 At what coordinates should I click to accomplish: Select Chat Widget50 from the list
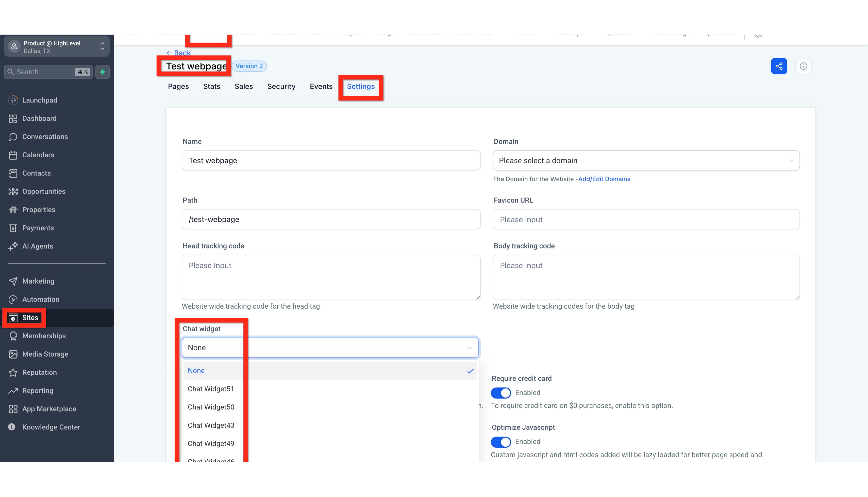click(x=211, y=407)
